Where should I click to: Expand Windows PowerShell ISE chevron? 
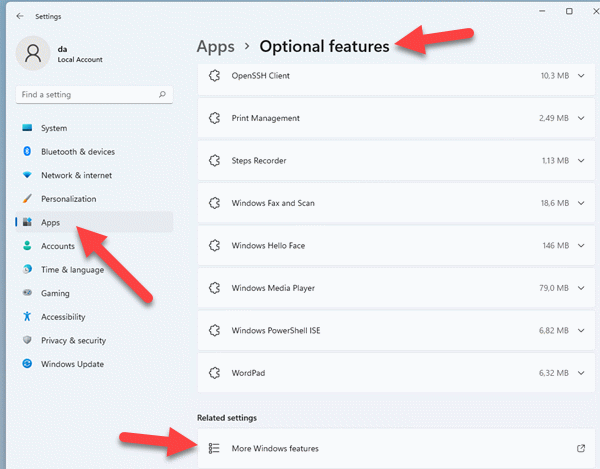[581, 331]
